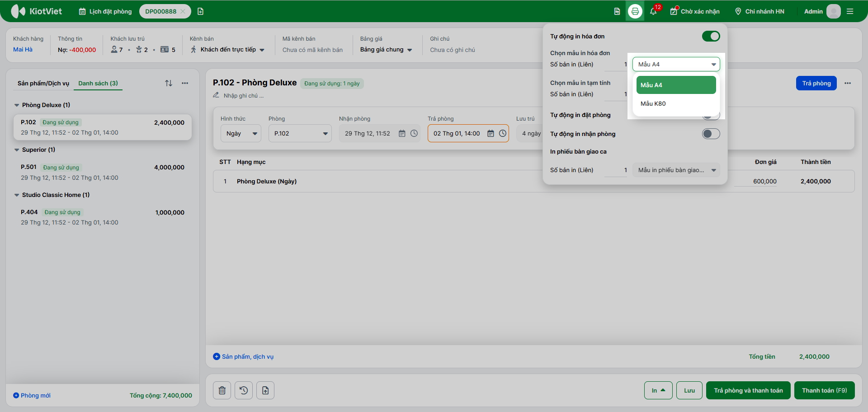
Task: Click the KiotViet logo
Action: pyautogui.click(x=36, y=11)
